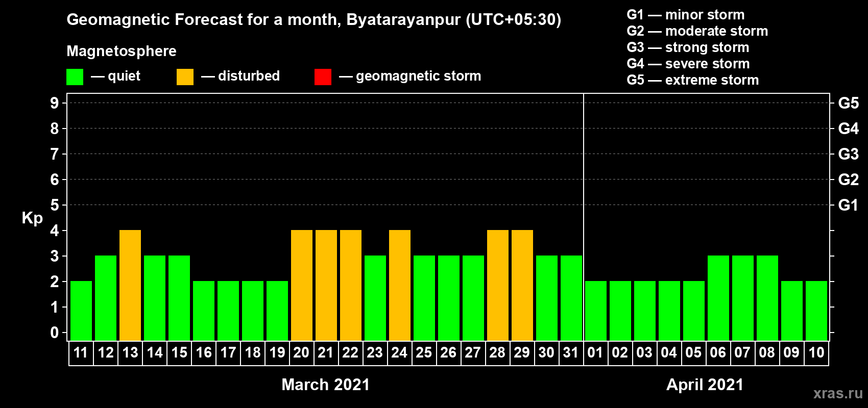Click the green bar for March 23
Viewport: 868px width, 408px height.
[375, 298]
